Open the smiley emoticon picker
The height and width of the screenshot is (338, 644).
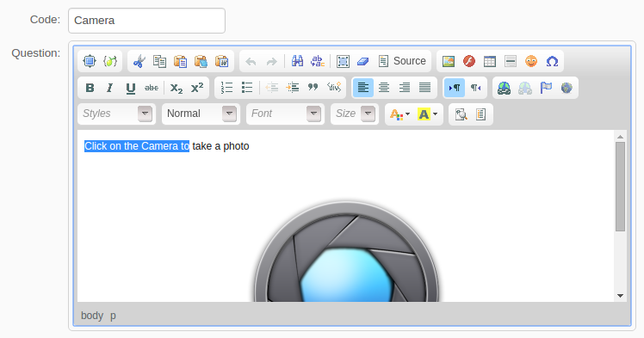click(531, 61)
